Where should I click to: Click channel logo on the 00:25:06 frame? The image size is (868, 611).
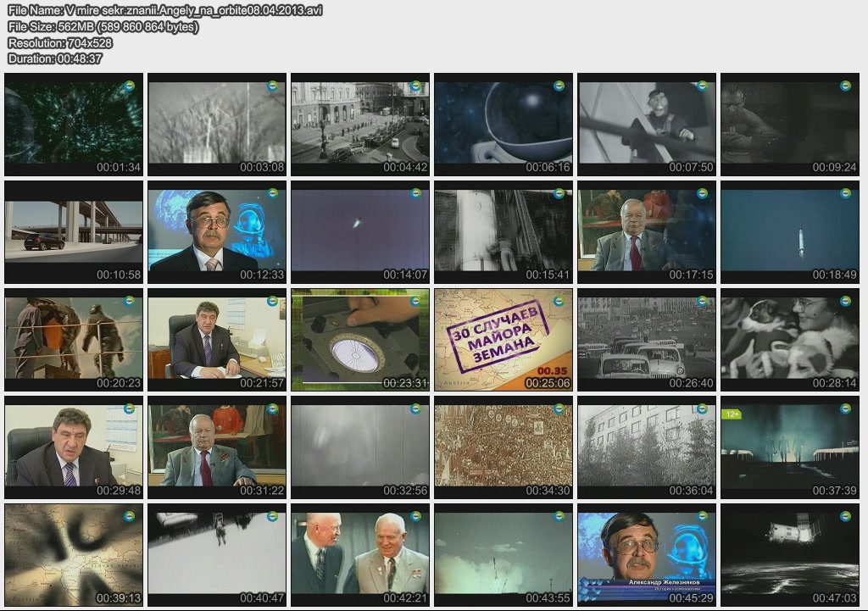coord(559,301)
